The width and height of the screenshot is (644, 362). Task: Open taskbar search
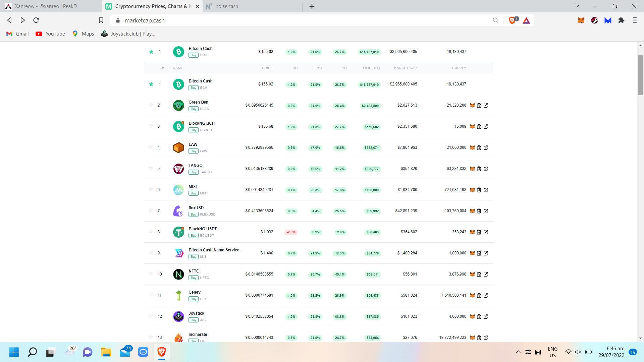point(33,352)
